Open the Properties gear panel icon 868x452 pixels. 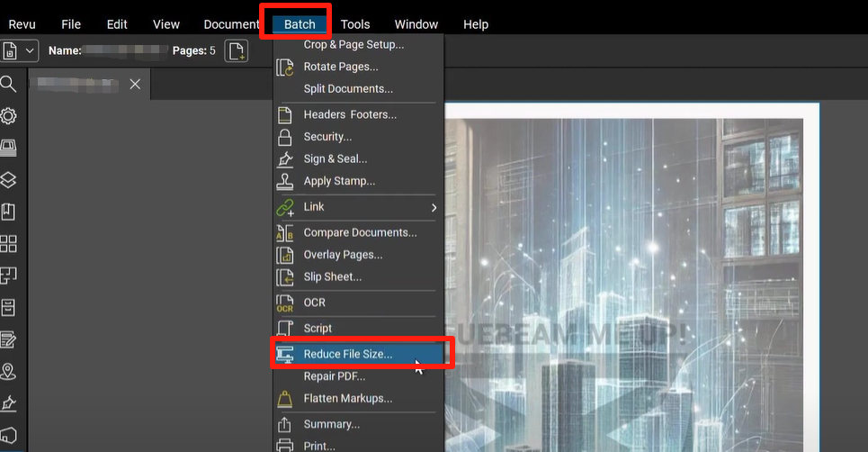(x=8, y=116)
